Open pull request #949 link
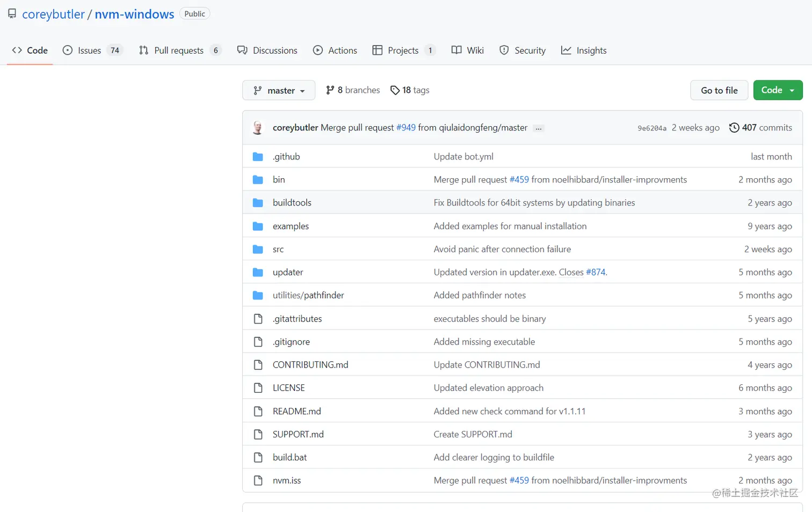Screen dimensions: 812x512 click(406, 128)
